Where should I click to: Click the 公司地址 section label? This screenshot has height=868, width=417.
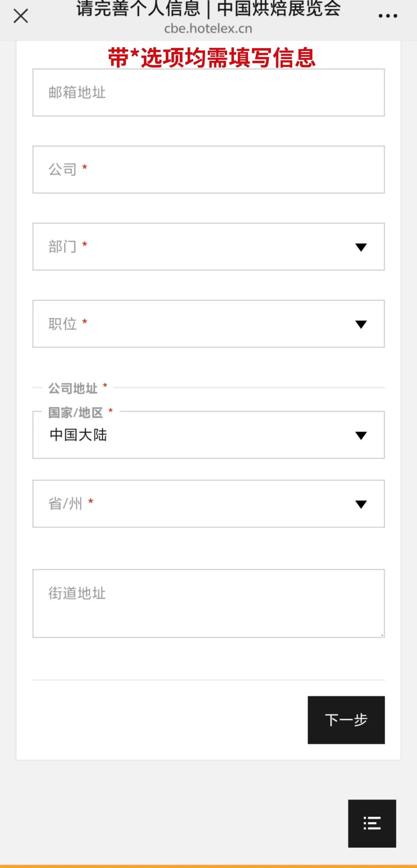click(x=73, y=388)
